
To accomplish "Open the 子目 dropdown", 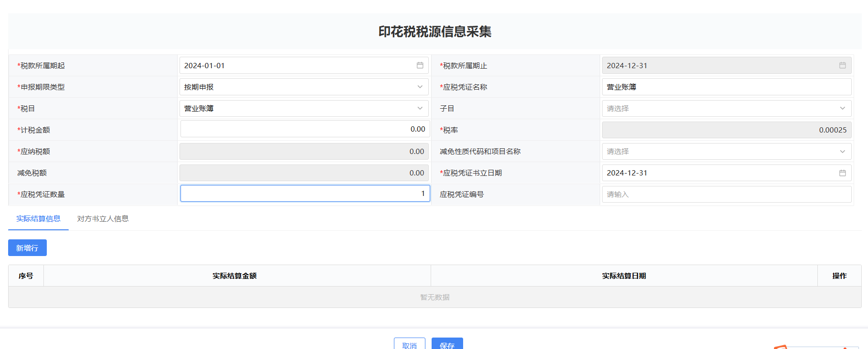I will click(726, 108).
